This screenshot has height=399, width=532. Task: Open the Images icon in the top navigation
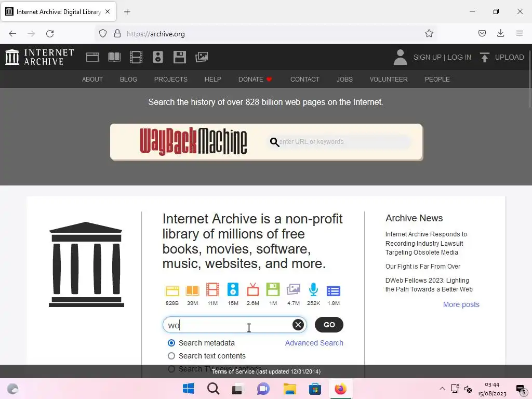tap(202, 57)
